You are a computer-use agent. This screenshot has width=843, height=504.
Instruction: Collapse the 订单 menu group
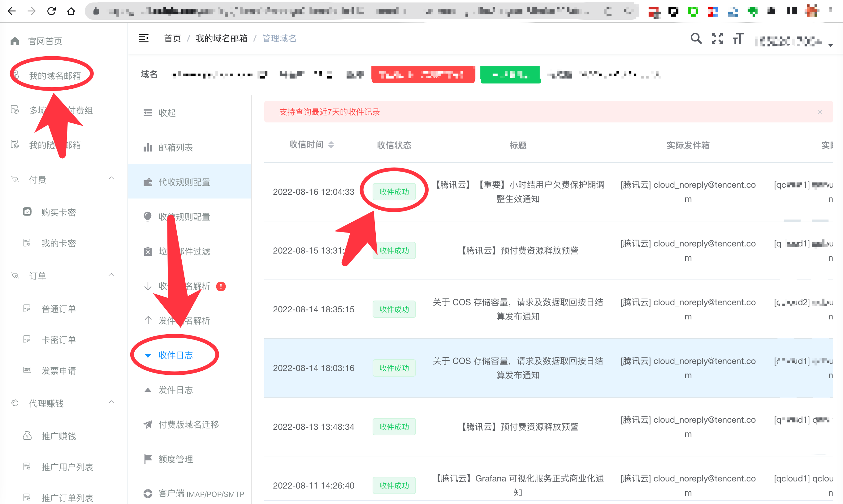tap(111, 274)
